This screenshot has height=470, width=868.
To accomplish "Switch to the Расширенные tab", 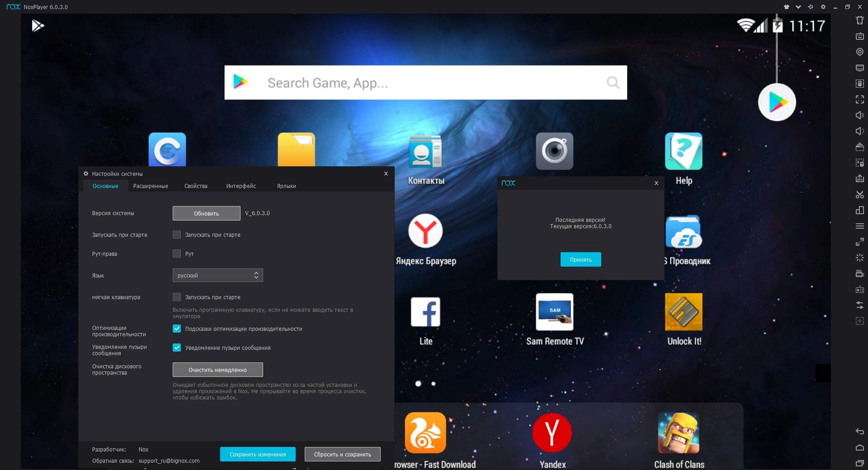I will coord(151,186).
